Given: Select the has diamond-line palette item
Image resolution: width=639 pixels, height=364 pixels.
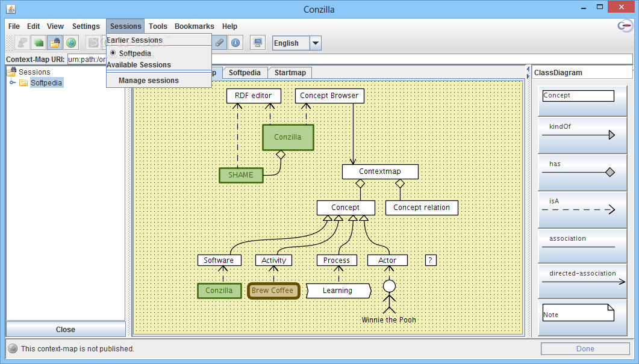Looking at the screenshot, I should click(x=582, y=173).
